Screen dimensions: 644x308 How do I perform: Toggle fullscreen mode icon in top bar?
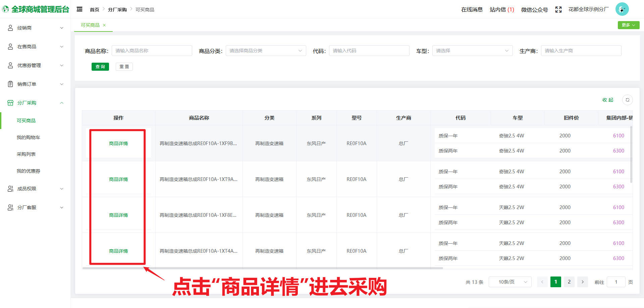pos(558,10)
